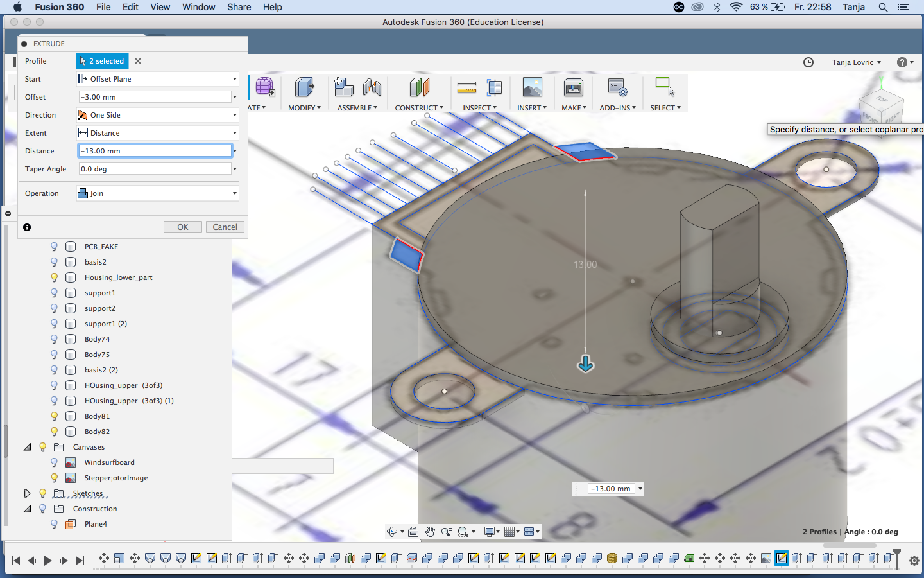Select the highlighted sketch feature in timeline
This screenshot has height=578, width=924.
782,558
